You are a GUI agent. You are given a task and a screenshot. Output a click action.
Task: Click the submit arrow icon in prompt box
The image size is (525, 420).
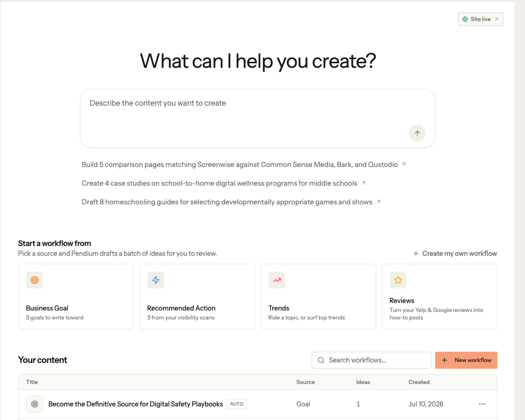point(417,133)
